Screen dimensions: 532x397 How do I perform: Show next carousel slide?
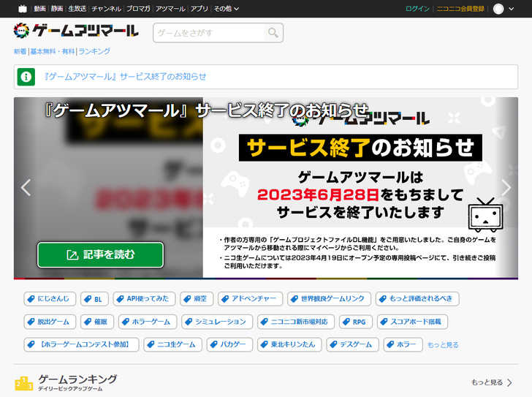click(x=506, y=188)
